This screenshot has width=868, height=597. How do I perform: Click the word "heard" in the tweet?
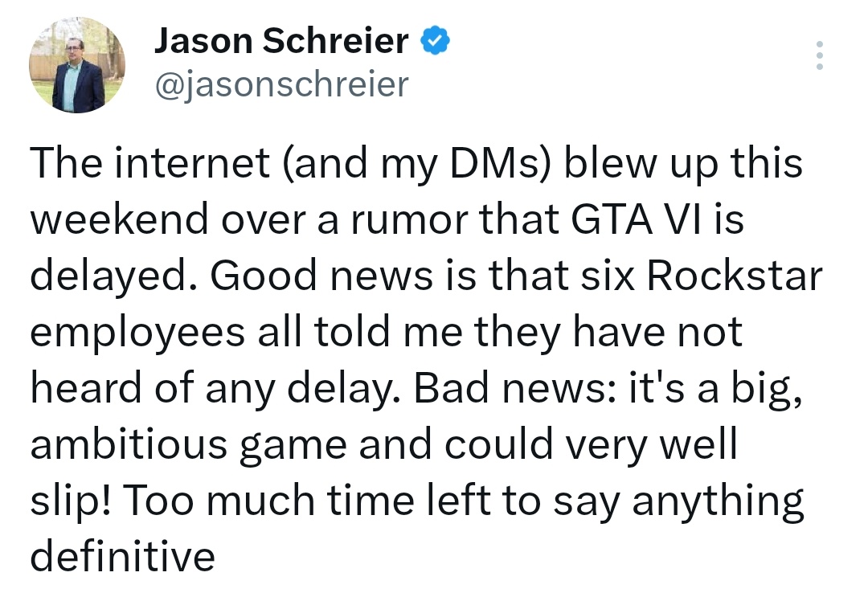coord(85,388)
